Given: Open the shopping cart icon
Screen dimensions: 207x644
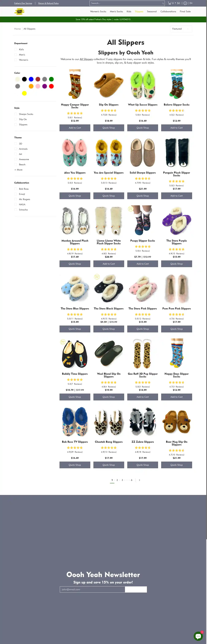Looking at the screenshot, I should pos(169,3).
